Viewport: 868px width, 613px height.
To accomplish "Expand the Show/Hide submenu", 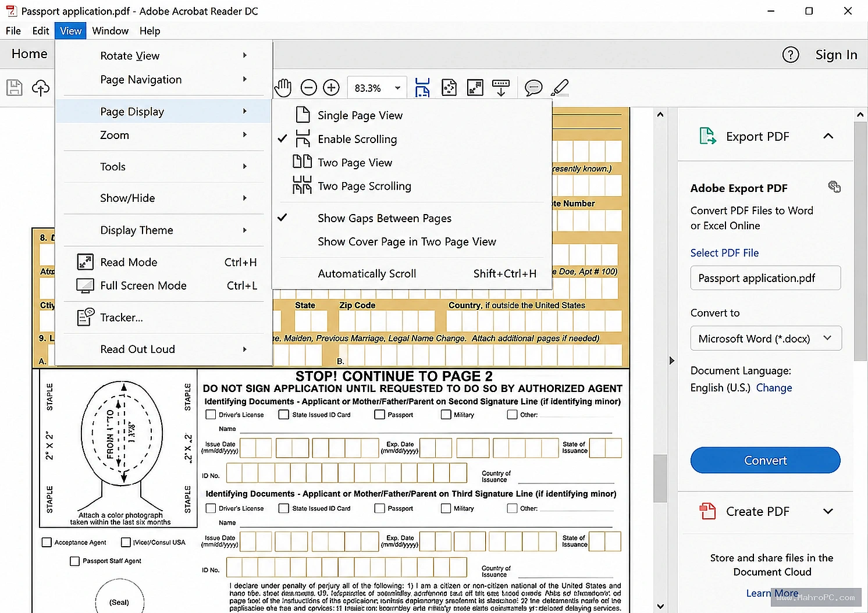I will click(x=164, y=198).
